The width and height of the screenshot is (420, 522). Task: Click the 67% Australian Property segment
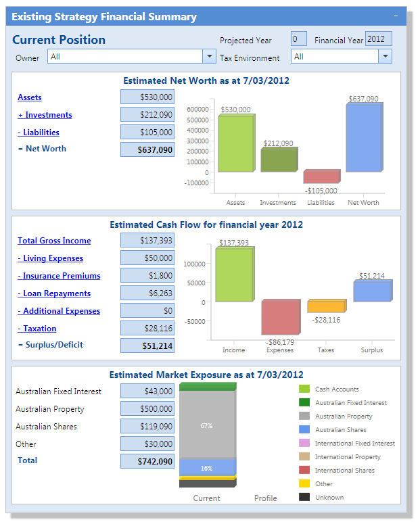(208, 425)
